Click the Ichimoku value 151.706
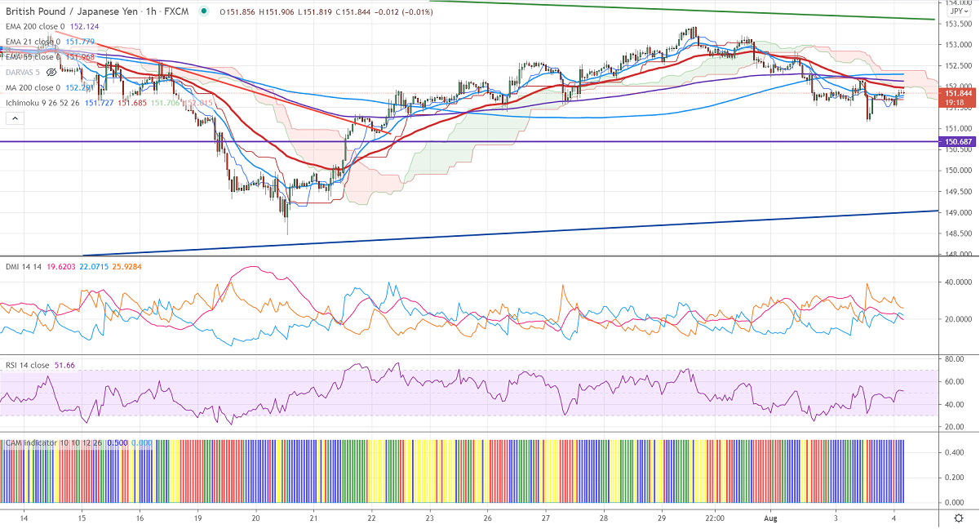The image size is (980, 529). tap(166, 103)
